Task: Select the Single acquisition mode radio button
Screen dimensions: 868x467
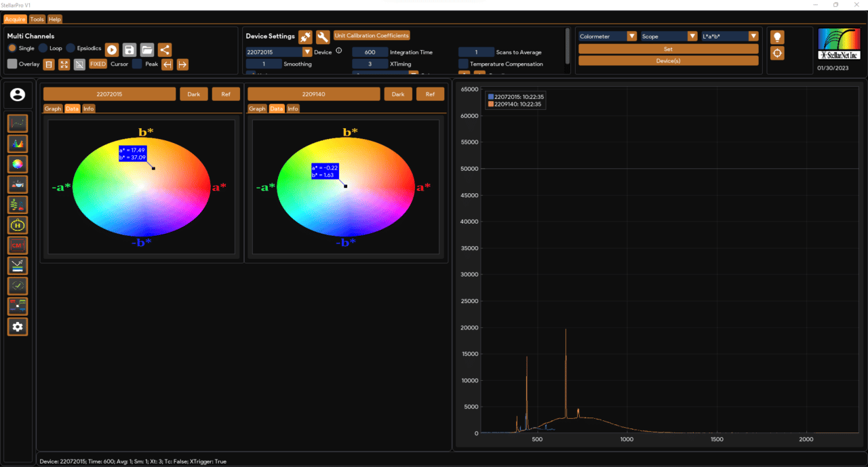Action: point(11,47)
